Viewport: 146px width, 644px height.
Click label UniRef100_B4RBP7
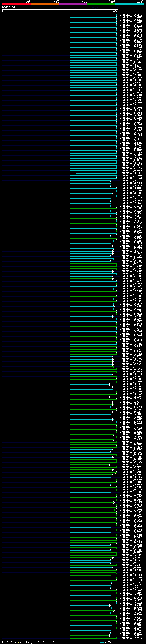click(x=131, y=218)
